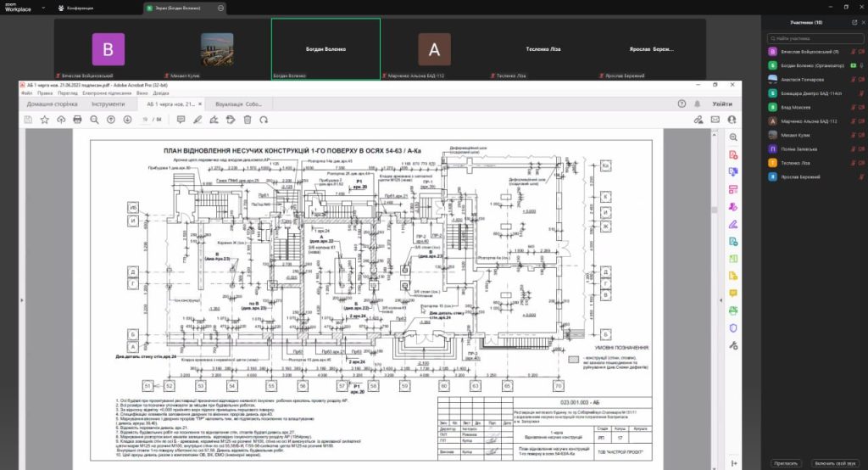The image size is (868, 470).
Task: Open the Файл menu in Acrobat
Action: click(25, 92)
